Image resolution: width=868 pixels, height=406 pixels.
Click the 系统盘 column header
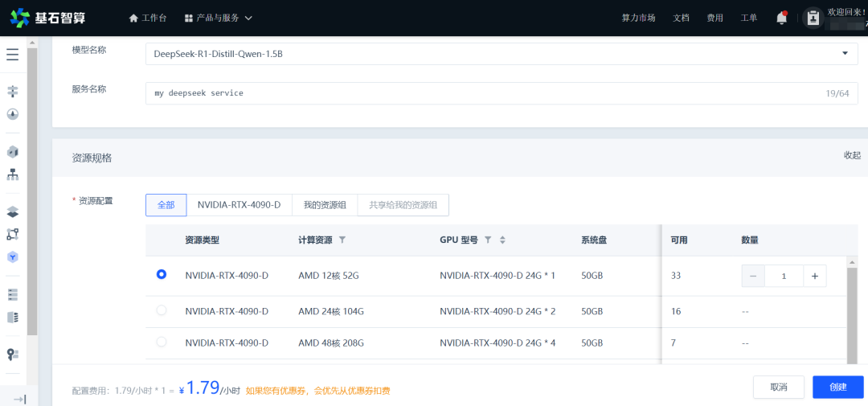coord(594,240)
